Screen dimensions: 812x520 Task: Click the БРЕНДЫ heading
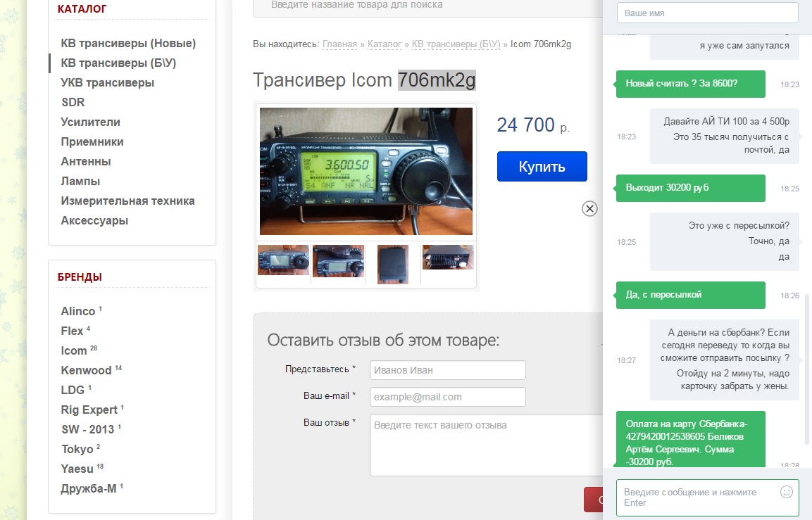point(80,277)
